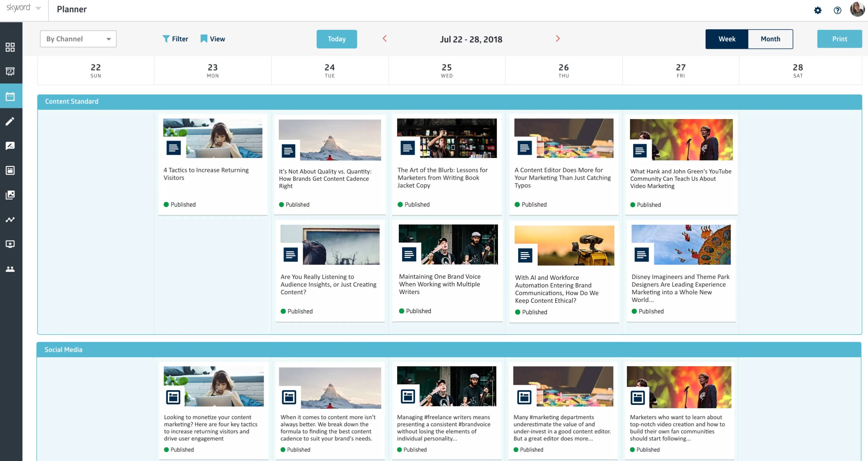
Task: Advance to next week with the right arrow
Action: point(558,38)
